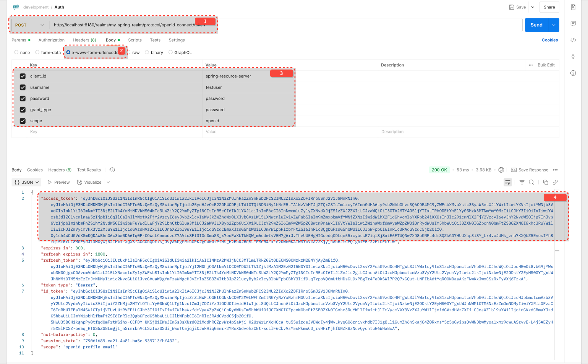Open the documentation sidebar panel
588x364 pixels.
(573, 7)
